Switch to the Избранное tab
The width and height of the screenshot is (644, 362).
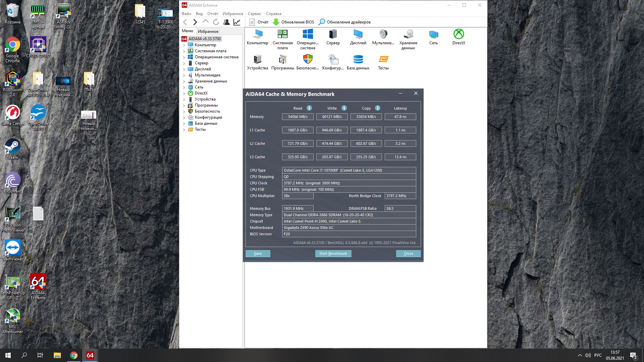[208, 31]
